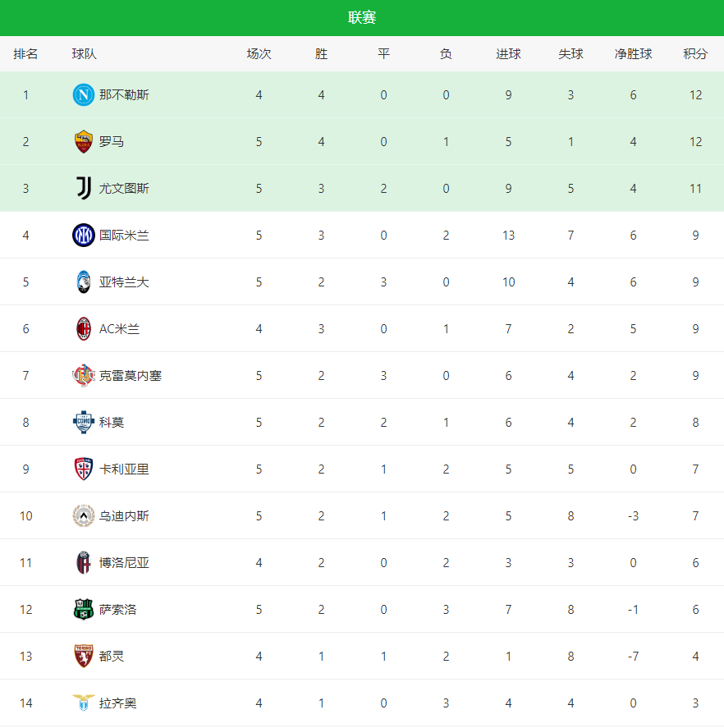Screen dimensions: 724x728
Task: Click the Udinese team logo
Action: pyautogui.click(x=84, y=516)
